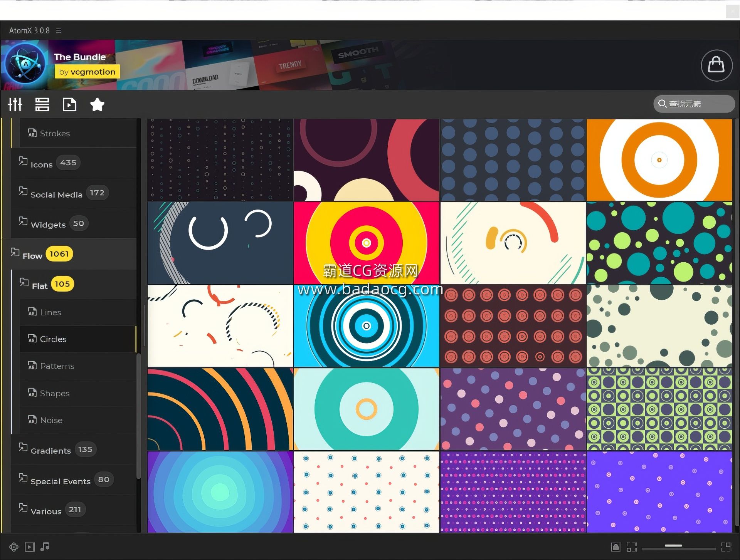The image size is (740, 560).
Task: Click the 105 yellow count badge
Action: click(62, 284)
